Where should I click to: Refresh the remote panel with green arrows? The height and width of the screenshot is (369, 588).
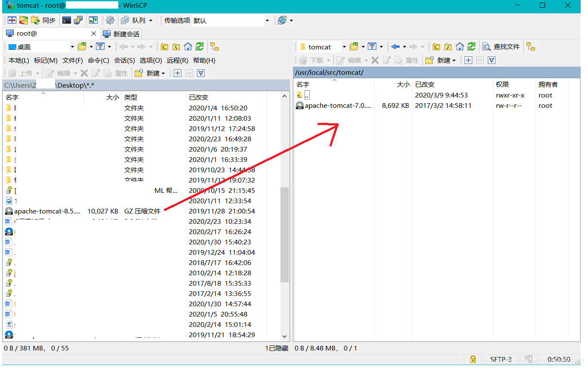pyautogui.click(x=471, y=46)
